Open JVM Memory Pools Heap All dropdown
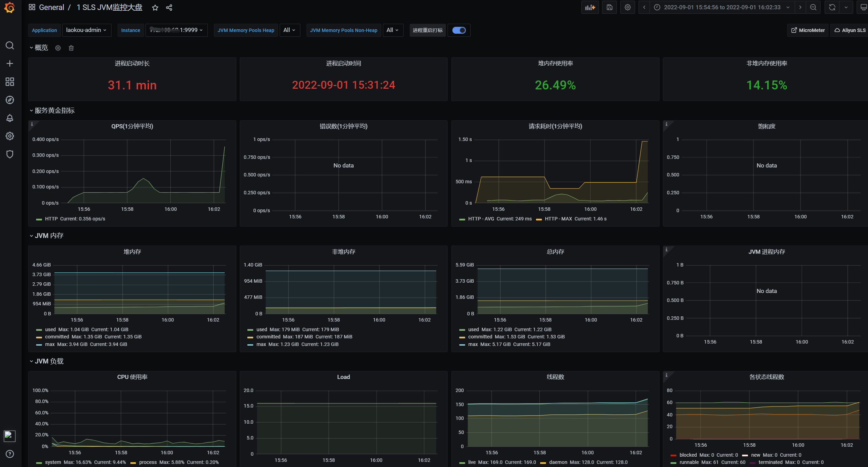 289,30
